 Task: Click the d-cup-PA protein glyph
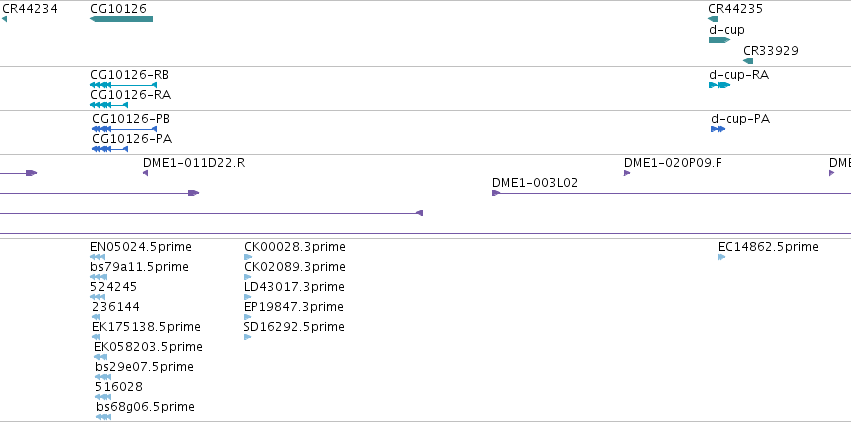(x=718, y=129)
